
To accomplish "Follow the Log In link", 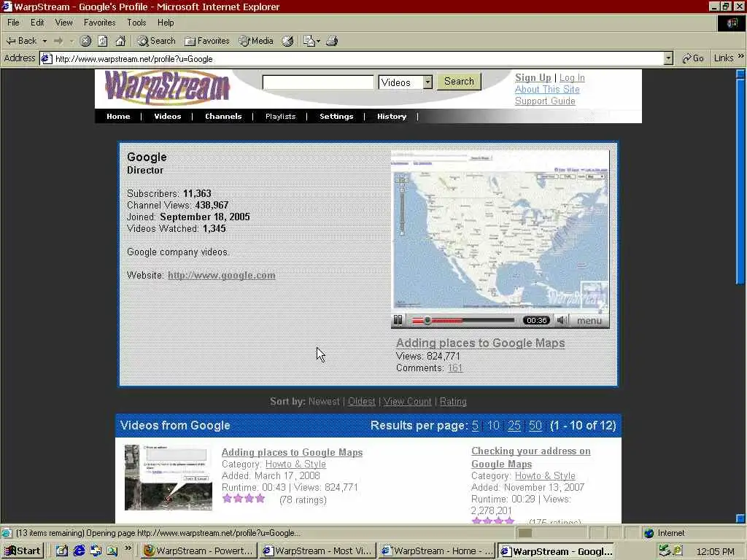I will pyautogui.click(x=572, y=77).
